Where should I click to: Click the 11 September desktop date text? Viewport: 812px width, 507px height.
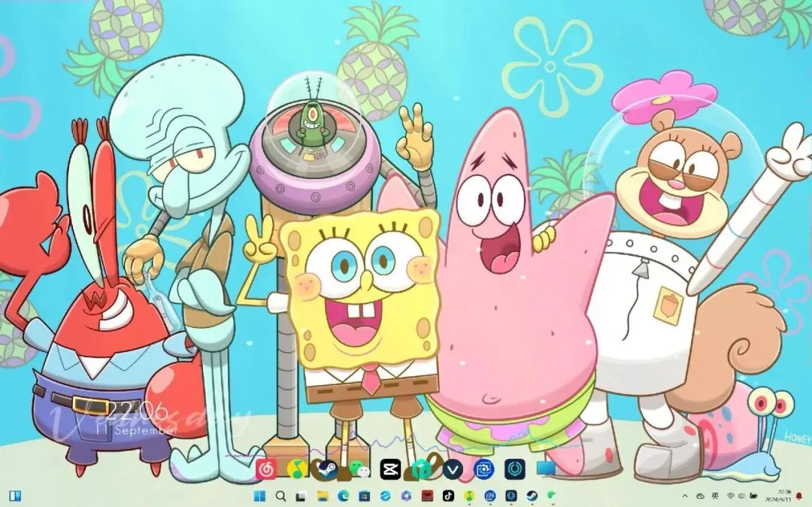[137, 430]
